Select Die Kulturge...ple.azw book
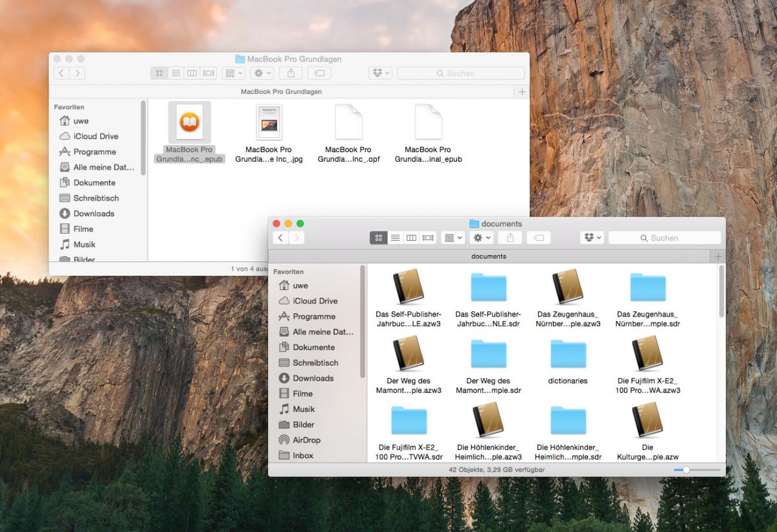This screenshot has width=777, height=532. click(x=647, y=420)
